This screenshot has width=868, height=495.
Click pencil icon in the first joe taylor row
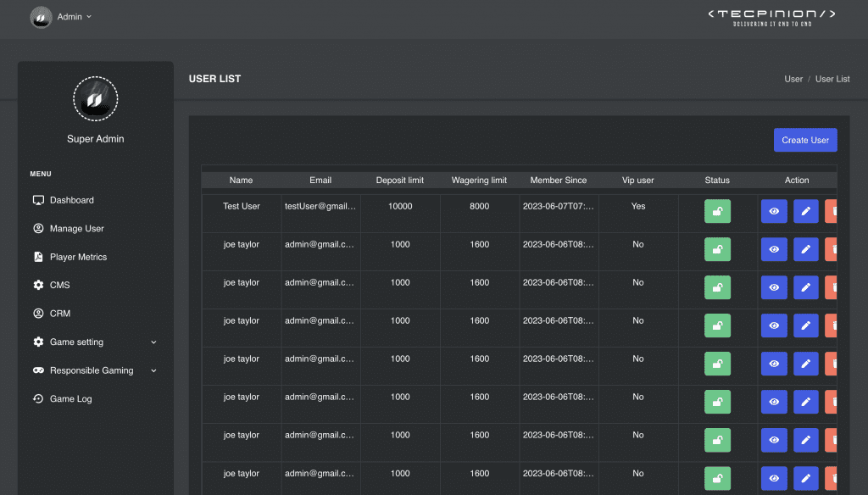click(x=805, y=249)
